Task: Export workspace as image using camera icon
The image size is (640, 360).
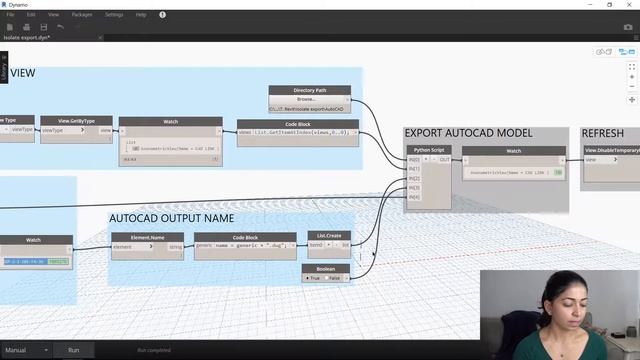Action: click(x=628, y=27)
